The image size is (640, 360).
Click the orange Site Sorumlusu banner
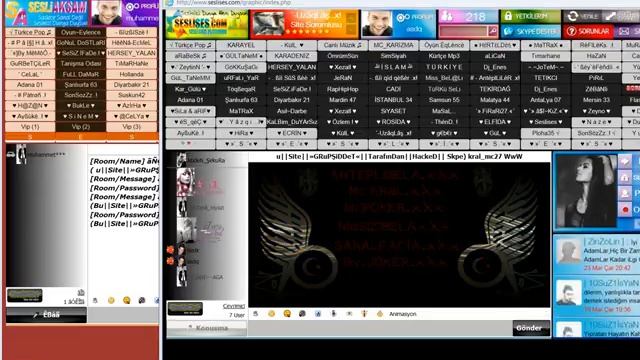[304, 24]
